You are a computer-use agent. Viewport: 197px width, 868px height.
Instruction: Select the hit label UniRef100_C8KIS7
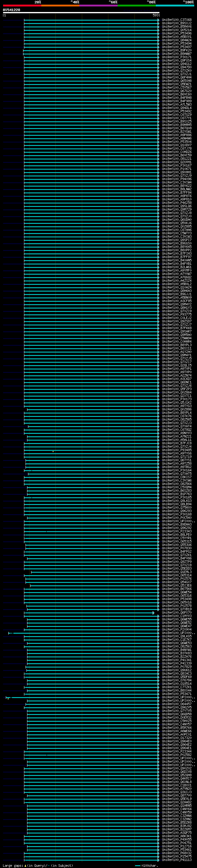(177, 477)
